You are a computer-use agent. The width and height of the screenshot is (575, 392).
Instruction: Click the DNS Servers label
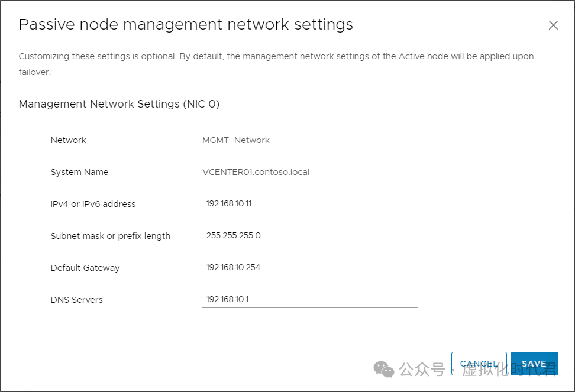click(76, 300)
